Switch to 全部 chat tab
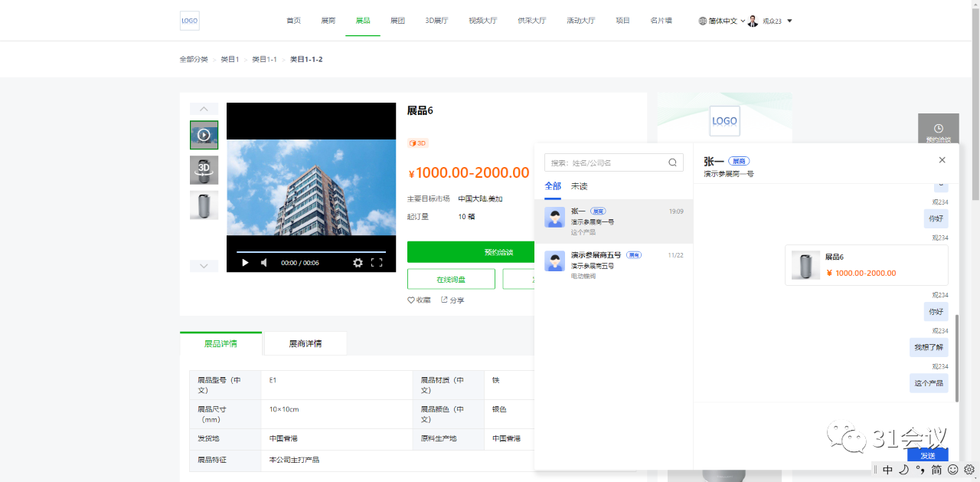This screenshot has width=980, height=482. (x=553, y=186)
